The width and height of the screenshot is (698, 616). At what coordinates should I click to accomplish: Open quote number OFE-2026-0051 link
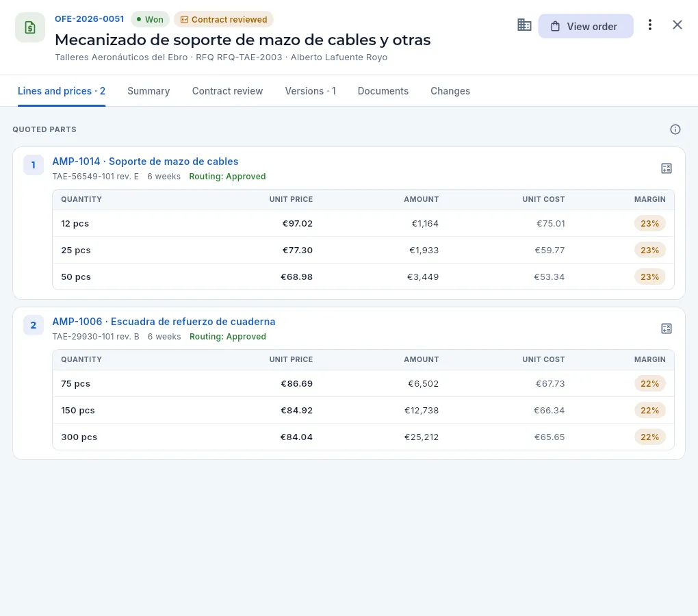pyautogui.click(x=90, y=19)
